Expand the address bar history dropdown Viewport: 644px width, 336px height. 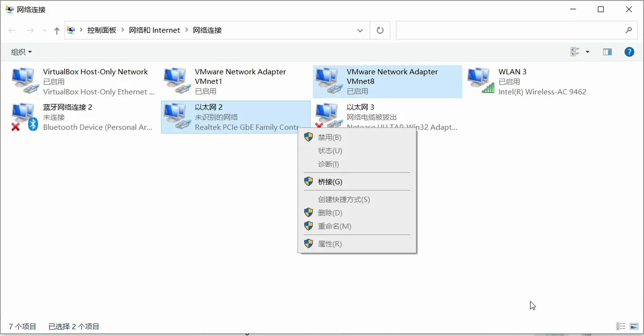point(360,30)
